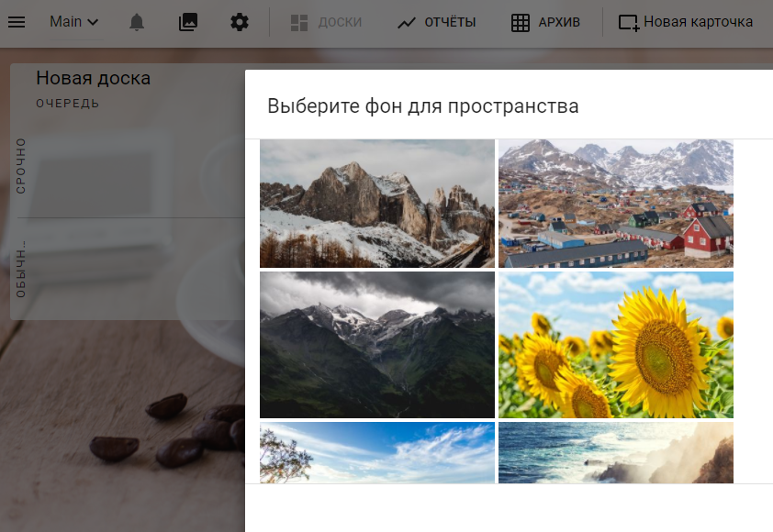
Task: Select the Очередь column header
Action: 68,104
